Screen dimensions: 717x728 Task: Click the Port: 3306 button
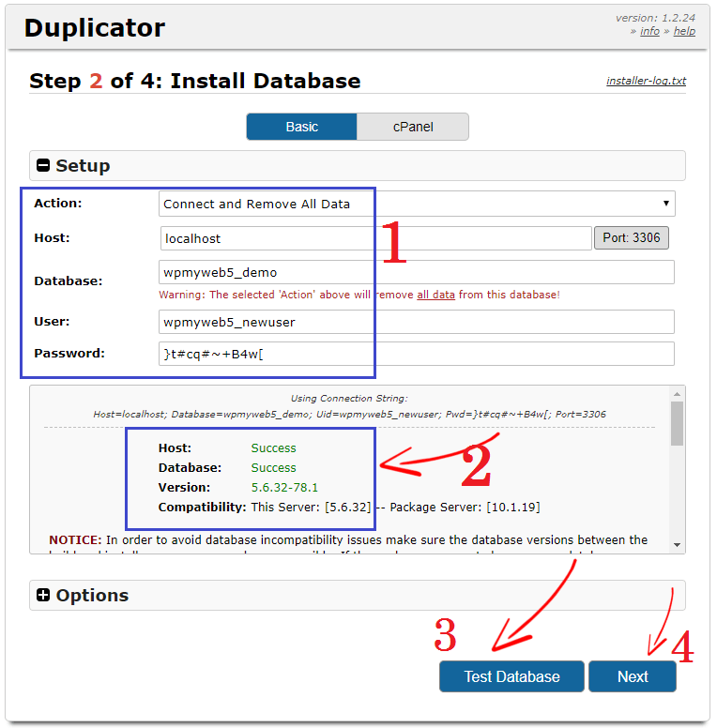pos(631,238)
